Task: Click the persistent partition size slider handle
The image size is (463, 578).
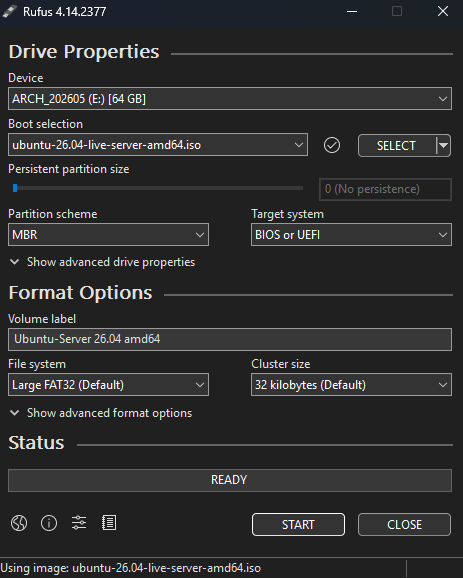Action: point(15,188)
